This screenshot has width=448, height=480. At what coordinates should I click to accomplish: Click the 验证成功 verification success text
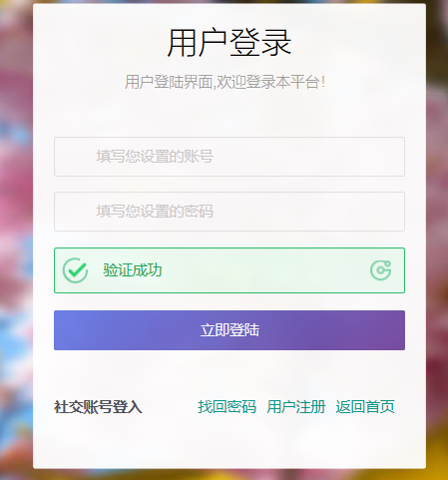pyautogui.click(x=133, y=270)
